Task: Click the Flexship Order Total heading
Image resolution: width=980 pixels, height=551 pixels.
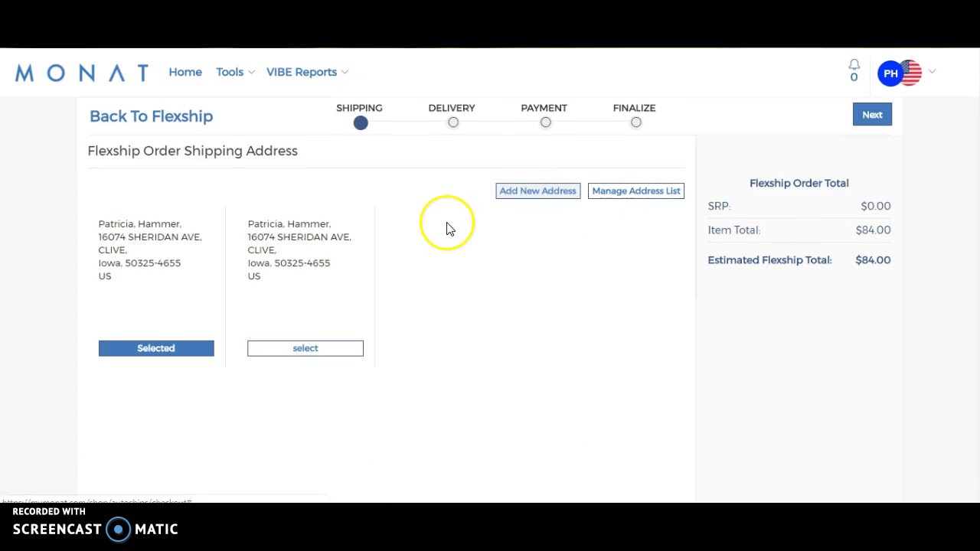Action: pyautogui.click(x=799, y=183)
